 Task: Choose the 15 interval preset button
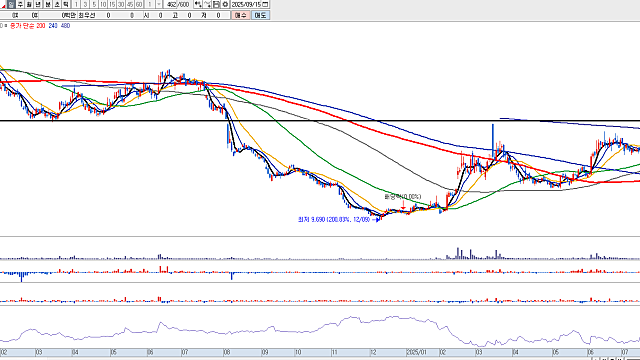pos(112,4)
